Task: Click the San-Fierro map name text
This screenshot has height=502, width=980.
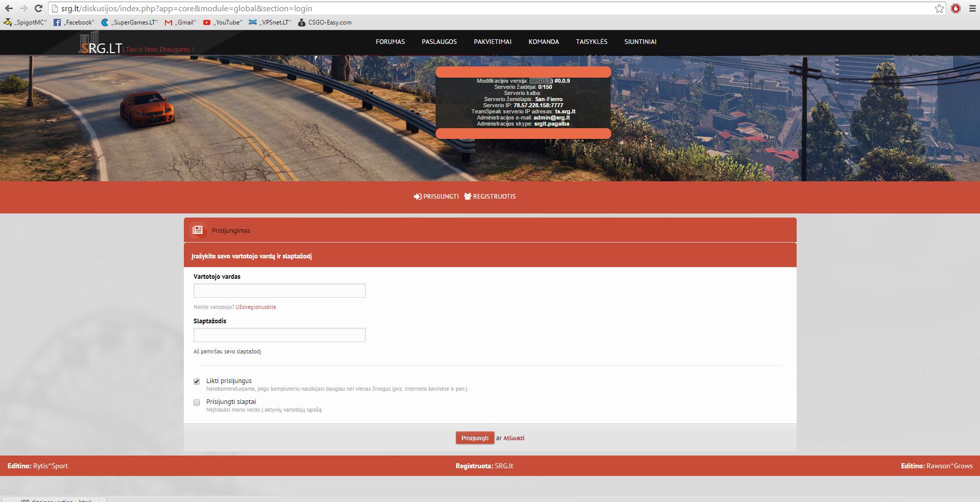Action: click(548, 99)
